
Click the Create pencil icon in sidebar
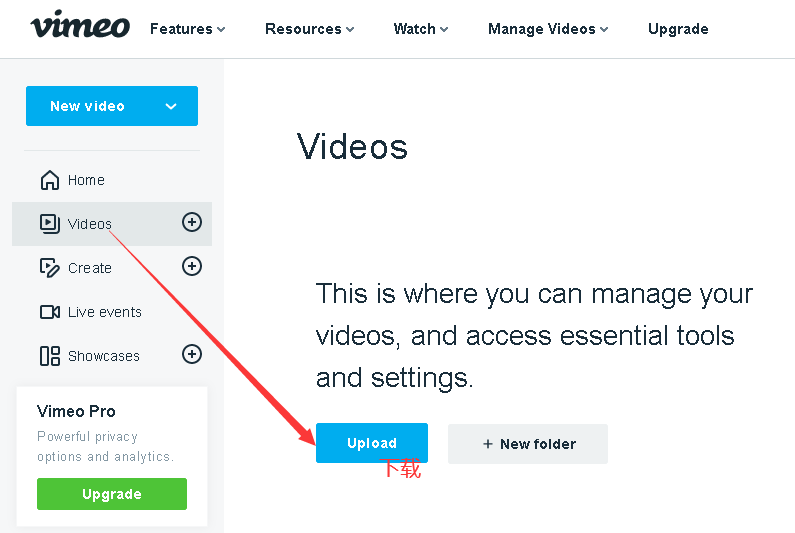pyautogui.click(x=50, y=268)
